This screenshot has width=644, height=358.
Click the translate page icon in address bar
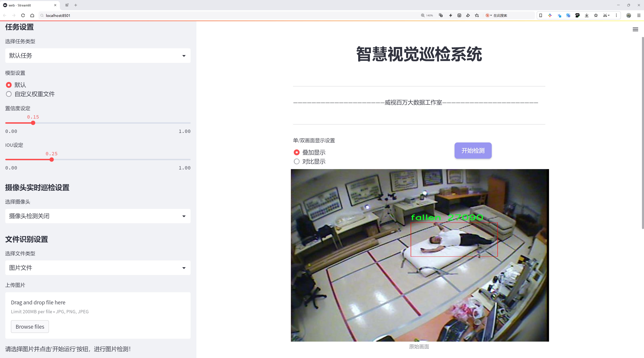(x=441, y=16)
